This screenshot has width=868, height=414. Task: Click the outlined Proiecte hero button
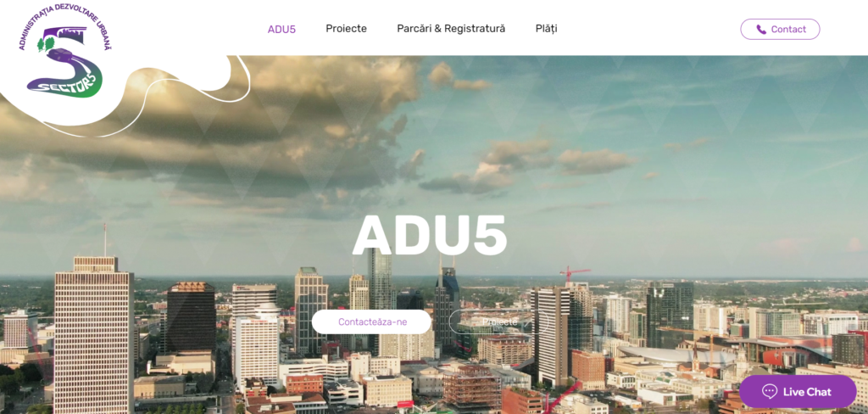(x=499, y=322)
